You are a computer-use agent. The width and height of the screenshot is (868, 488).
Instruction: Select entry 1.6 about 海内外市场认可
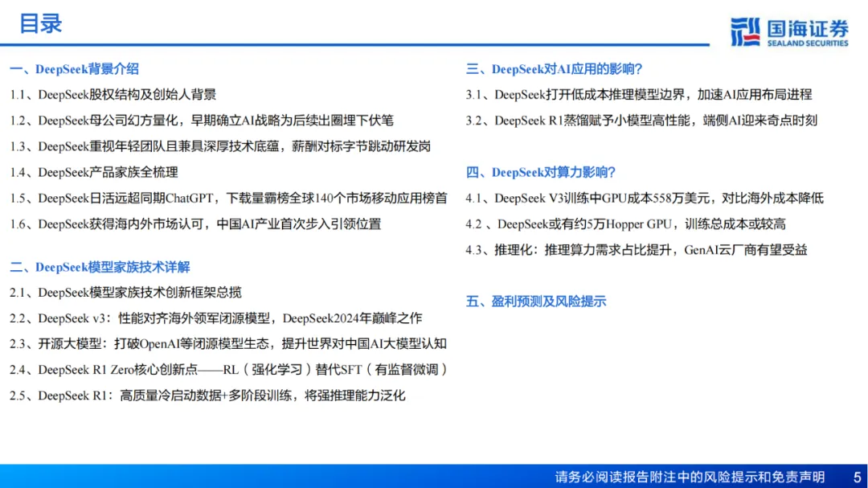point(195,223)
